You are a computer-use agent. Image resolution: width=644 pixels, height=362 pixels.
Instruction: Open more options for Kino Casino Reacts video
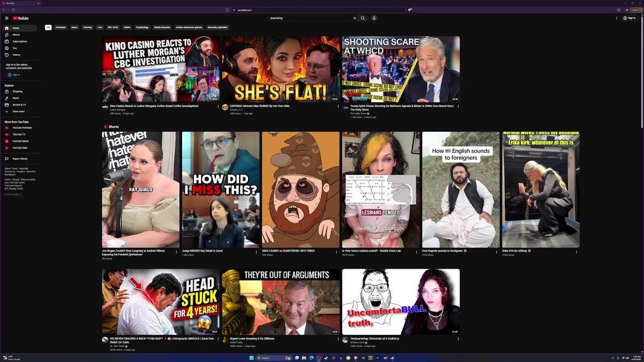pyautogui.click(x=218, y=106)
